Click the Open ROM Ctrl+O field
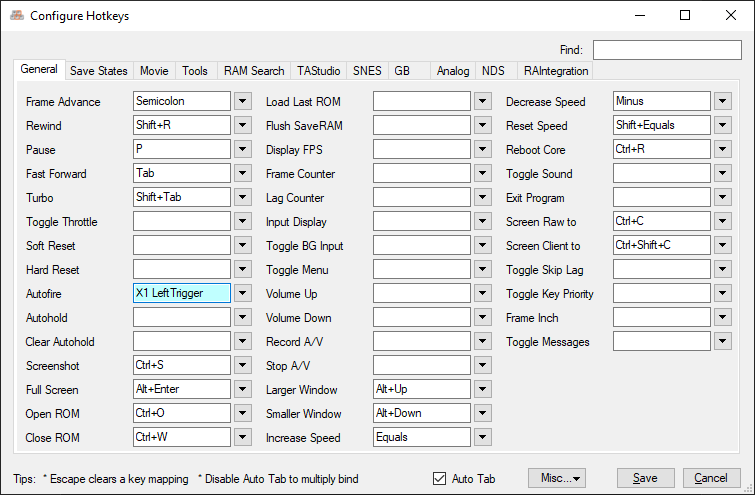755x495 pixels. [182, 413]
